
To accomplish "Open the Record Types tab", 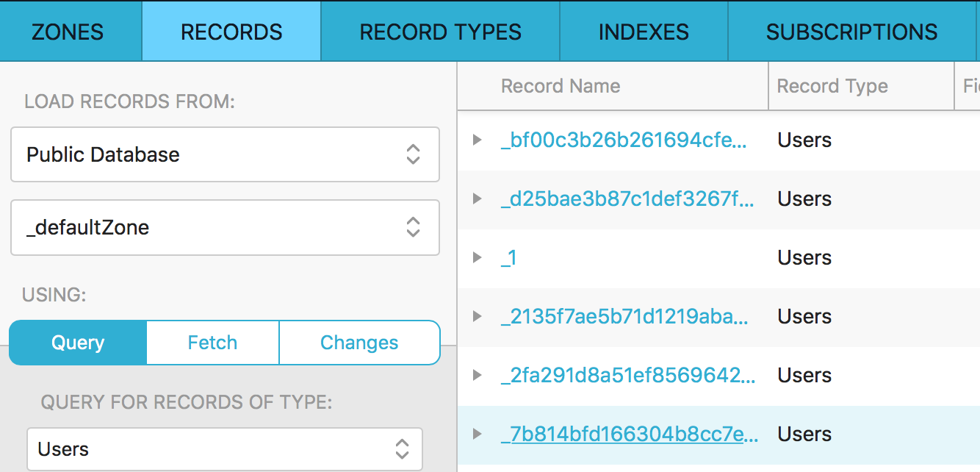I will [440, 32].
